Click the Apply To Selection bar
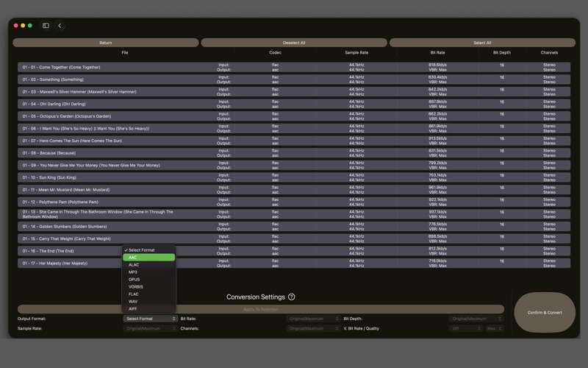The image size is (588, 368). pos(261,309)
